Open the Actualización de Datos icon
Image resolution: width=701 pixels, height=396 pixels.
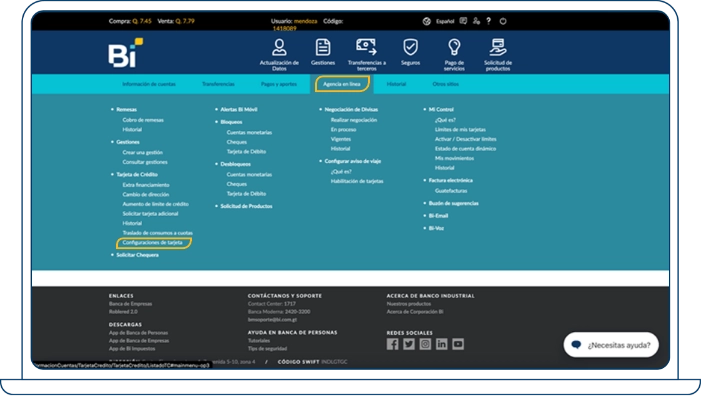pyautogui.click(x=279, y=47)
